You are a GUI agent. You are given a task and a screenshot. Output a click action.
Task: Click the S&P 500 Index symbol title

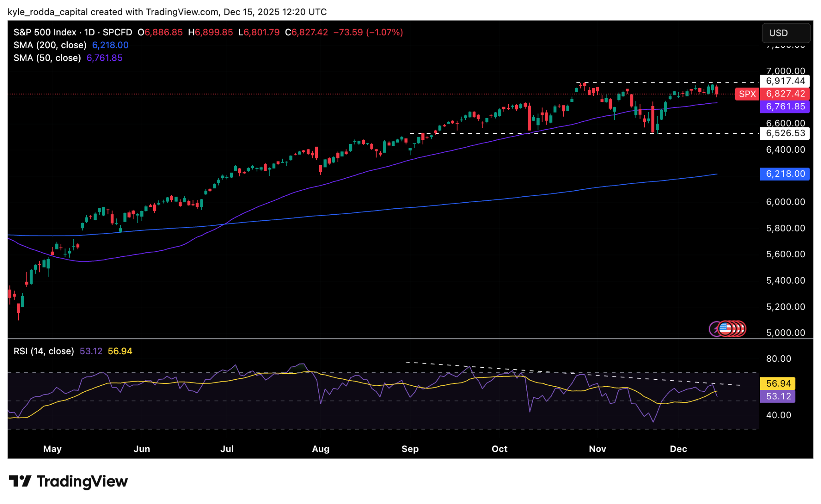pyautogui.click(x=45, y=32)
